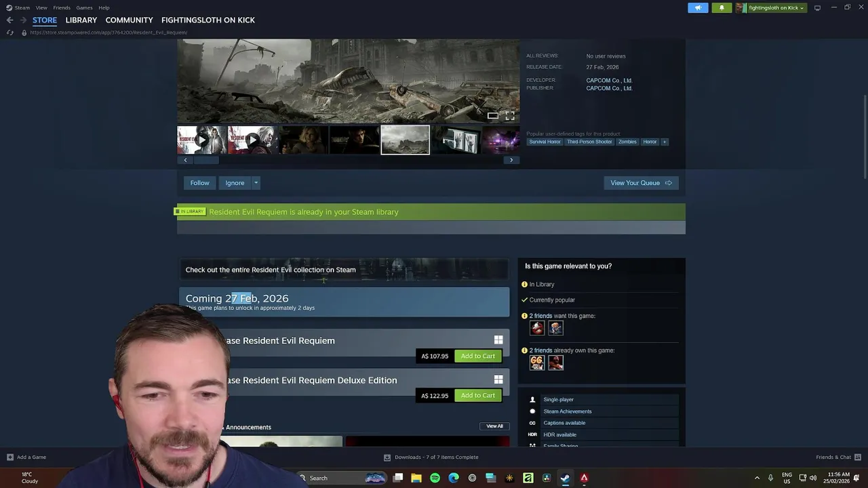Open FIGHTINGSLOTH ON KICK profile tab
Image resolution: width=868 pixels, height=488 pixels.
pos(208,20)
